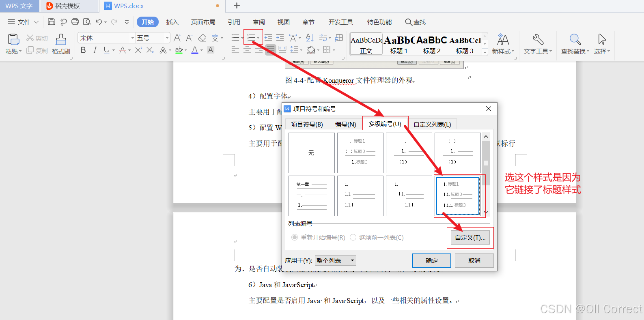Screen dimensions: 644x320
Task: Click the paragraph shading fill bucket
Action: point(311,50)
